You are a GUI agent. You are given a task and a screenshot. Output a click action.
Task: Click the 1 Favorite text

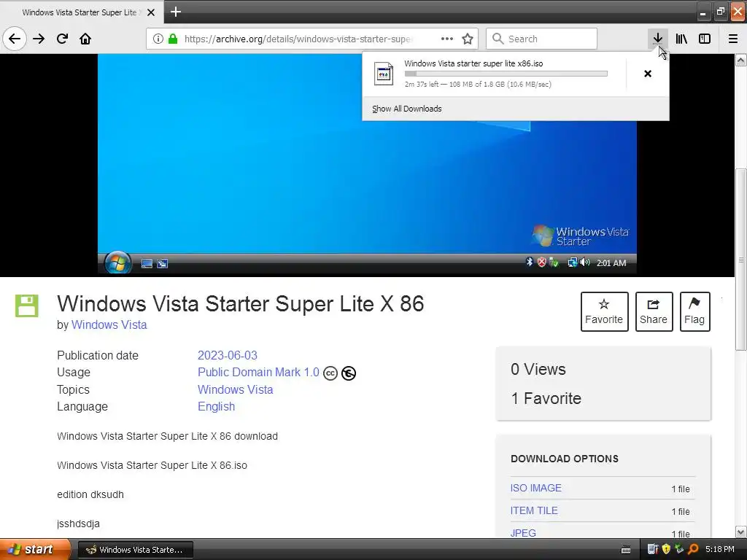546,399
